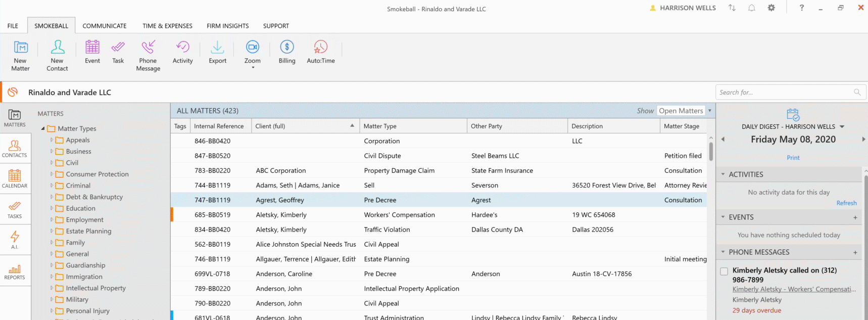This screenshot has width=868, height=320.
Task: Select the Intellectual Property folder
Action: pyautogui.click(x=95, y=288)
